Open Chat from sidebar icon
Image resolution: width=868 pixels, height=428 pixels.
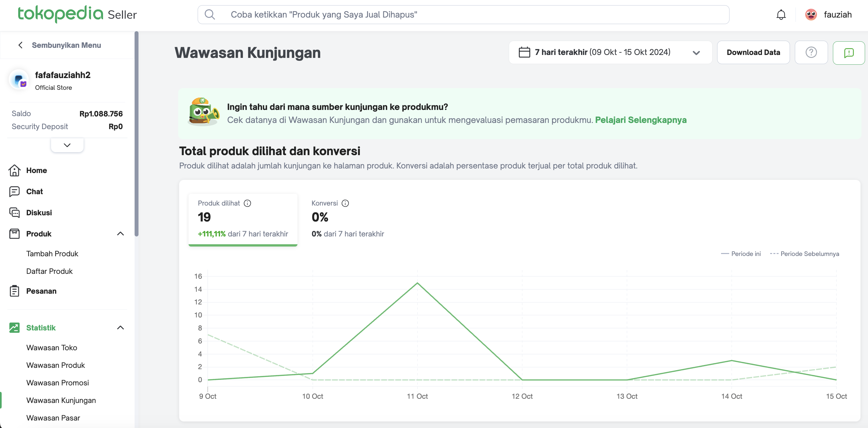coord(15,192)
